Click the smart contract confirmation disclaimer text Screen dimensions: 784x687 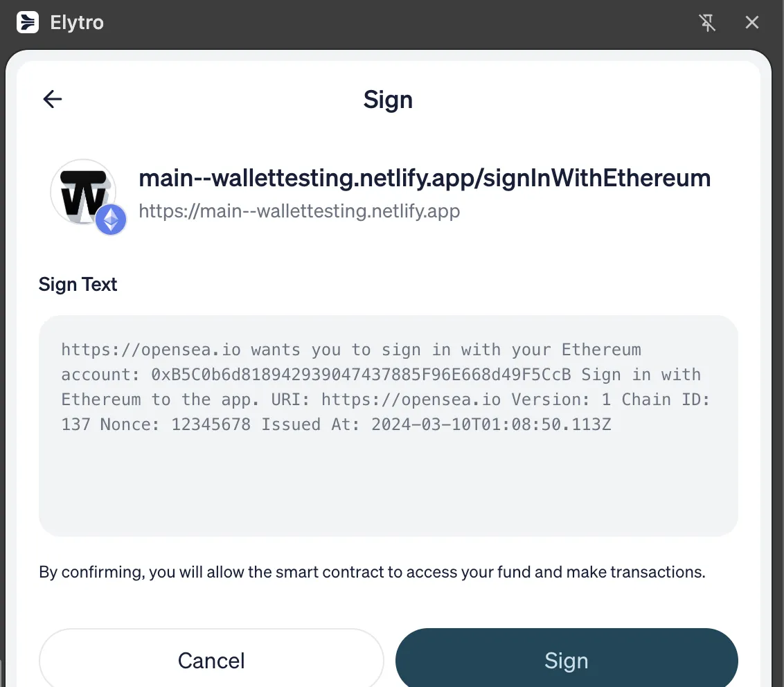pos(372,572)
